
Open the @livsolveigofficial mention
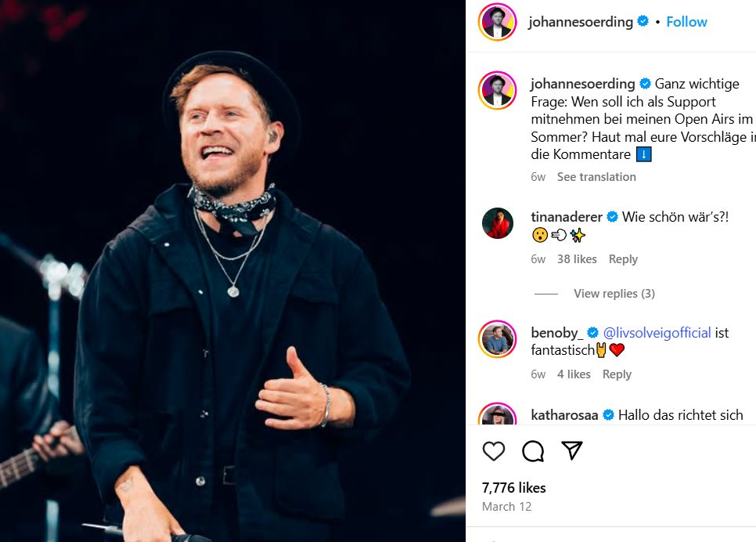657,333
